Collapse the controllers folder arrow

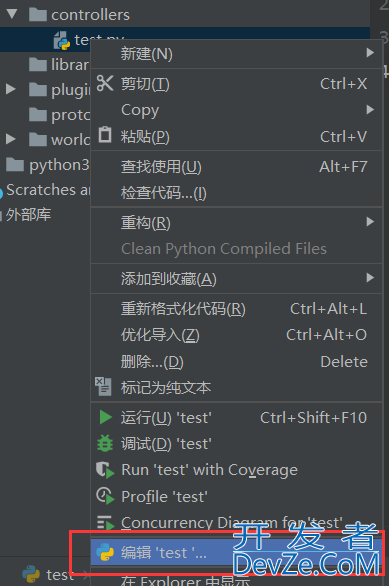(12, 14)
